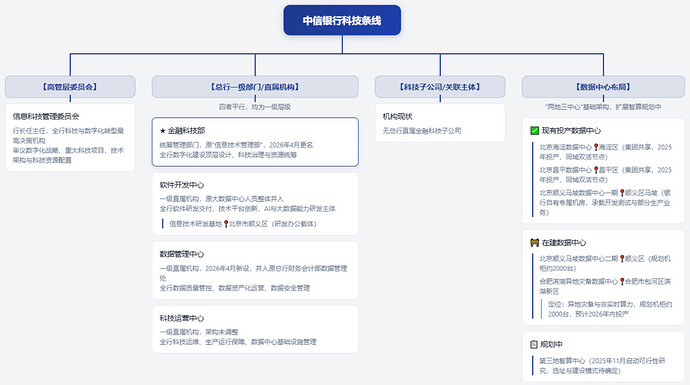Select the root node 中信银行科技条线
The height and width of the screenshot is (385, 690).
[342, 20]
